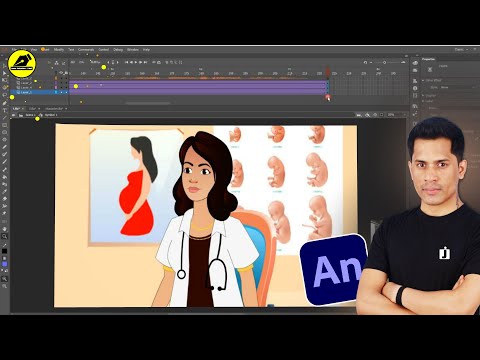480x360 pixels.
Task: Go to last frame in timeline
Action: tap(145, 62)
